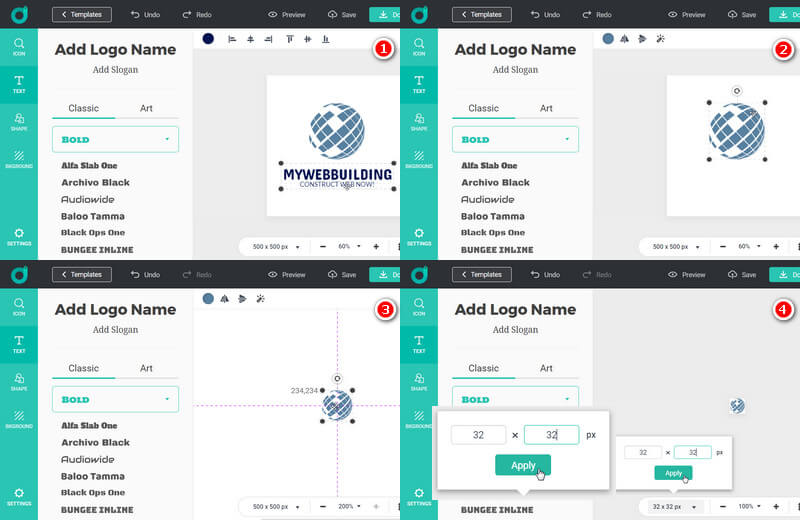Image resolution: width=800 pixels, height=523 pixels.
Task: Switch to the Art tab in panel 1
Action: [146, 108]
